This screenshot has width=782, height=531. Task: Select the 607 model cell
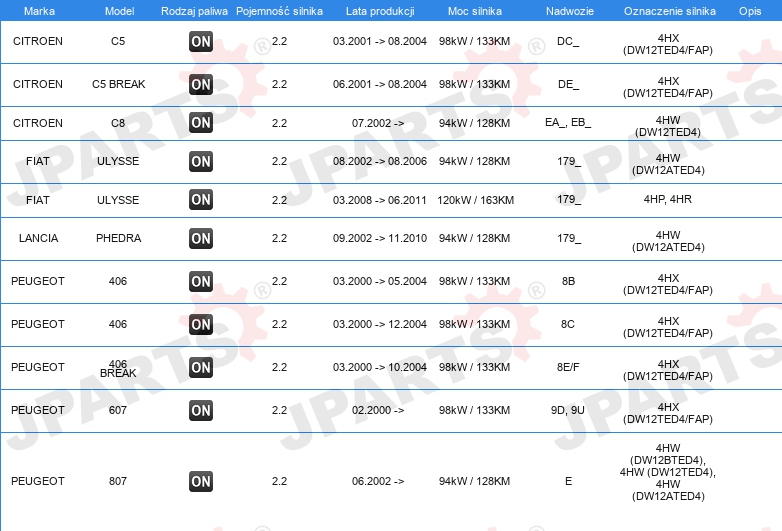tap(118, 410)
